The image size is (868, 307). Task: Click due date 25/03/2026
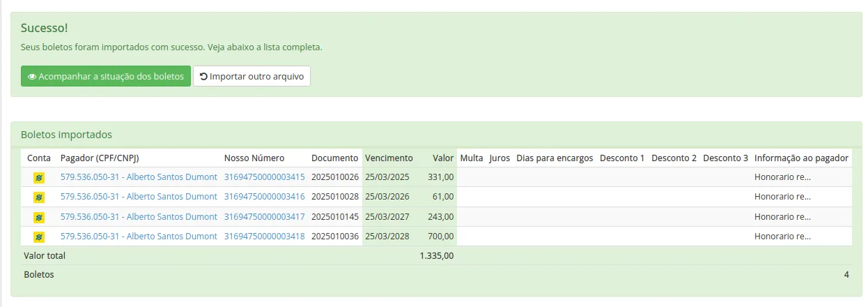387,197
